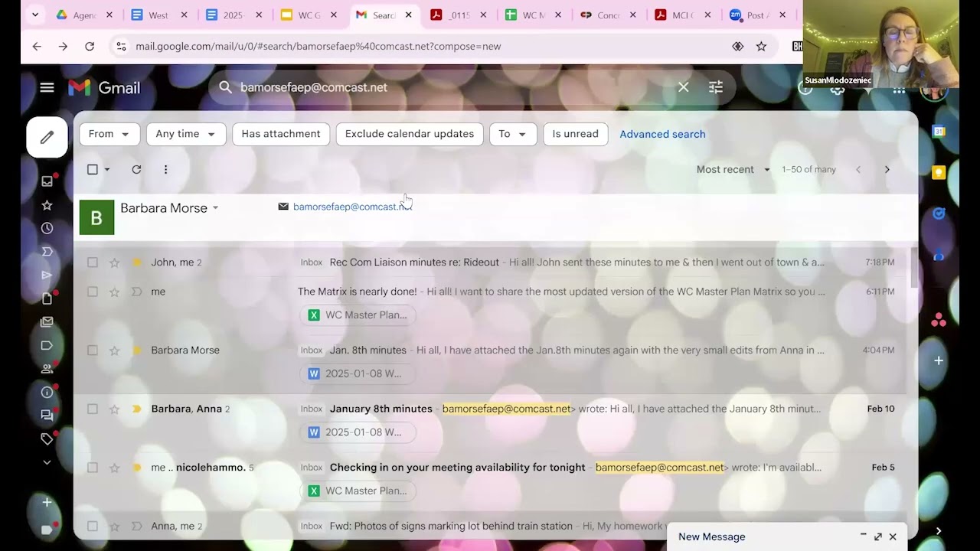Open All Mail stacked envelope icon
The image size is (980, 551).
[47, 322]
